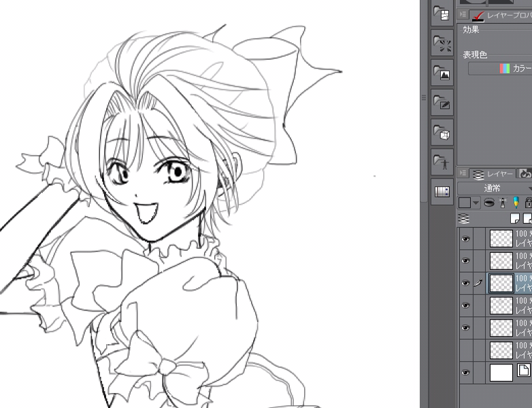This screenshot has height=408, width=532.
Task: Expand the layer color arrow dropdown
Action: tap(476, 203)
